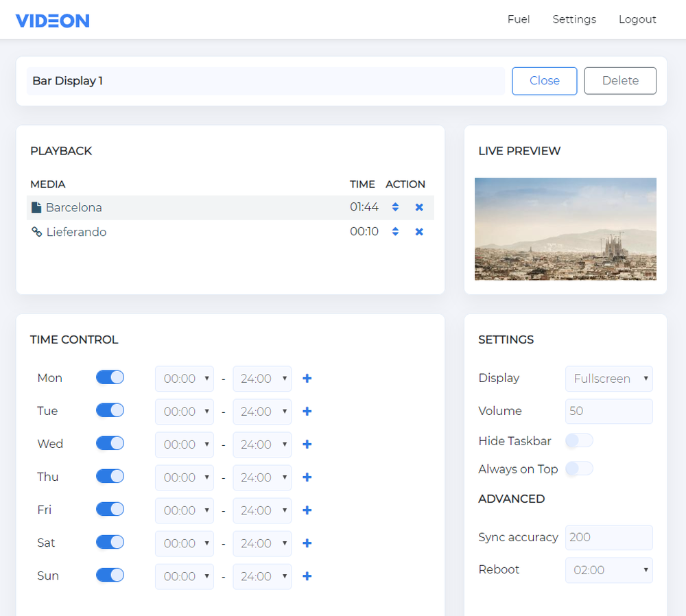Disable the Fri schedule toggle
686x616 pixels.
click(x=110, y=509)
